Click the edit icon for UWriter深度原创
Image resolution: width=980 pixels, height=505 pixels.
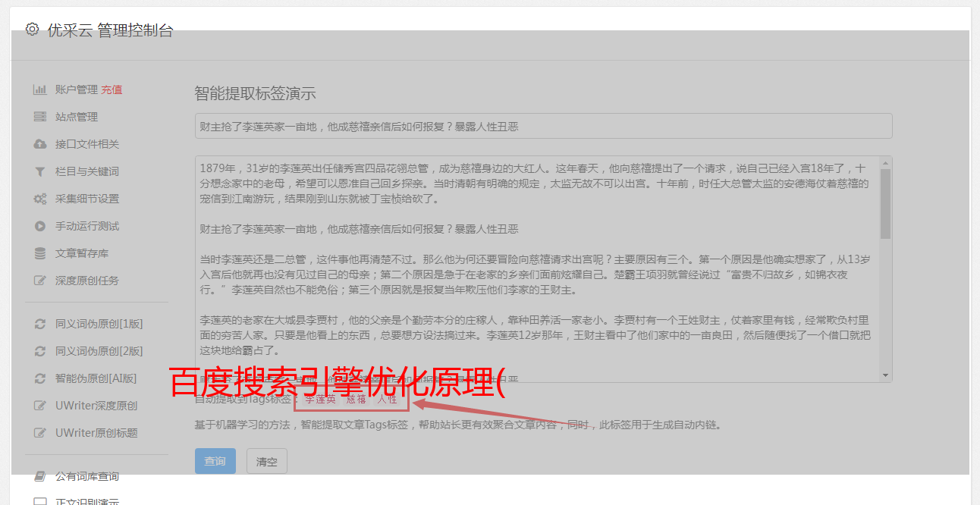coord(40,406)
